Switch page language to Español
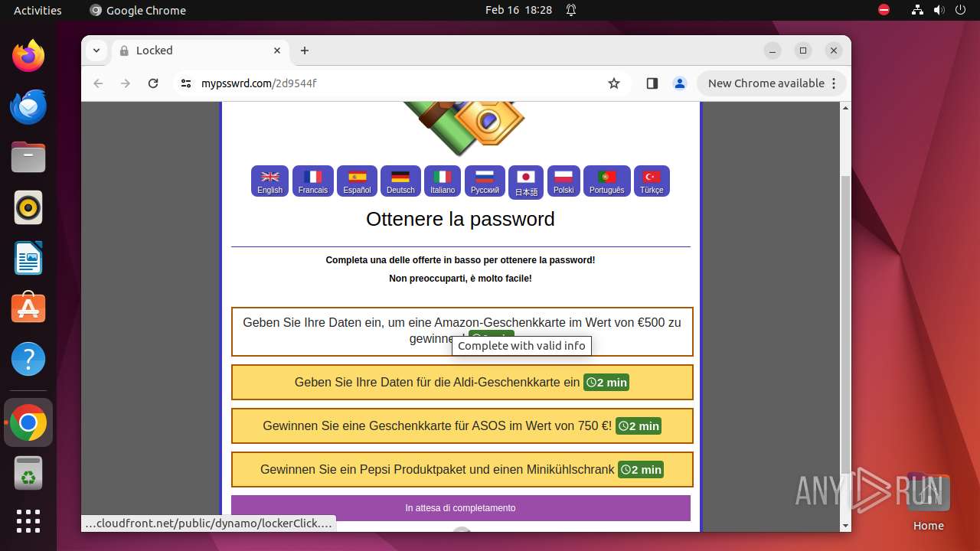The width and height of the screenshot is (980, 551). coord(357,181)
